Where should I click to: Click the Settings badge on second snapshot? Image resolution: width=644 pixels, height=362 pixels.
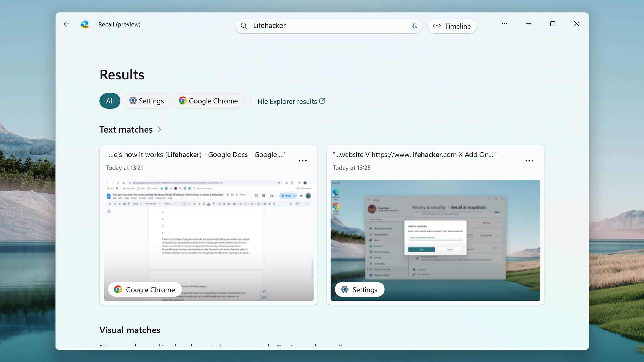click(x=359, y=290)
